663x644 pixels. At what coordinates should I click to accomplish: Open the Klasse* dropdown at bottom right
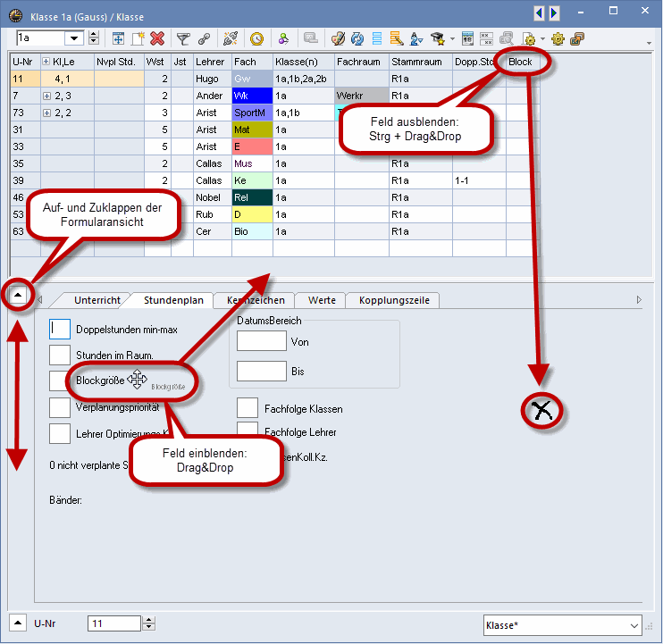[x=634, y=624]
